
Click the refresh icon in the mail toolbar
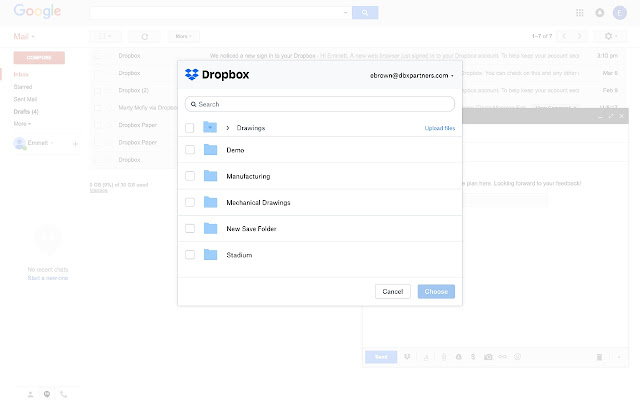144,36
